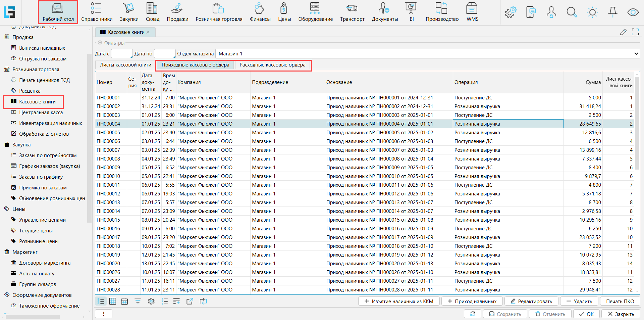Switch to Листы кассовой книги tab
Image resolution: width=644 pixels, height=320 pixels.
[x=125, y=65]
